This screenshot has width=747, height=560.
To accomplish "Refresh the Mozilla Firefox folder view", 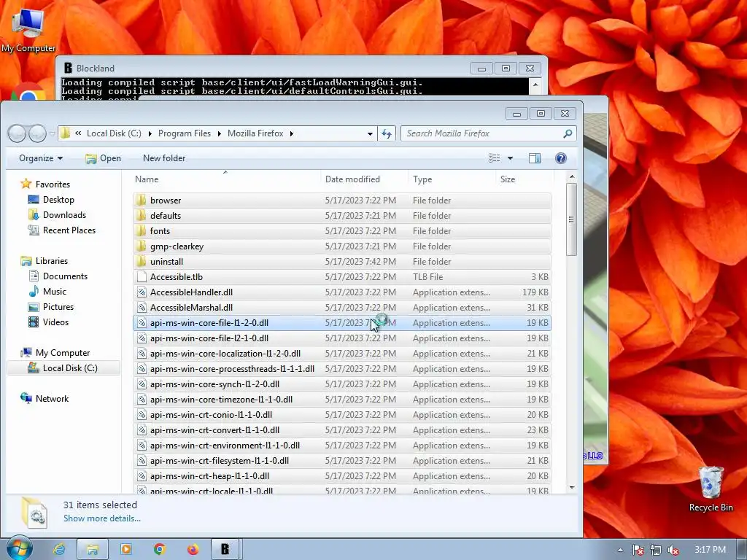I will coord(387,134).
